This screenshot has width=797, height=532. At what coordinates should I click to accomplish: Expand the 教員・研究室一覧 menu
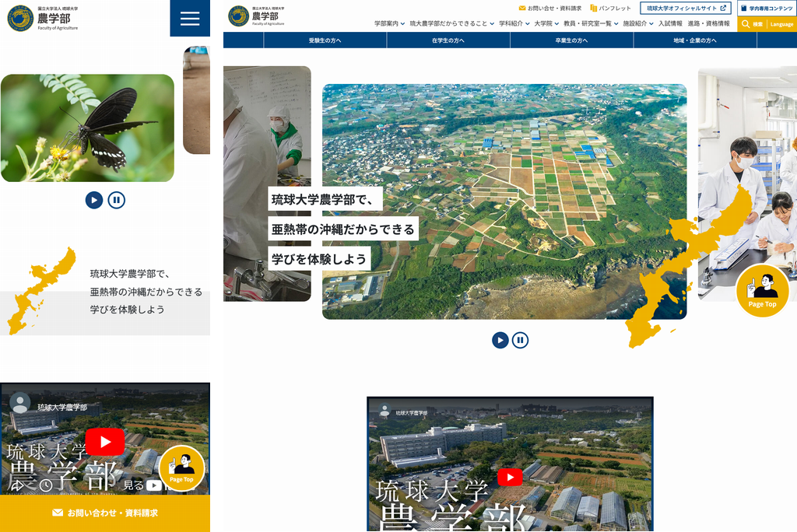[x=591, y=23]
